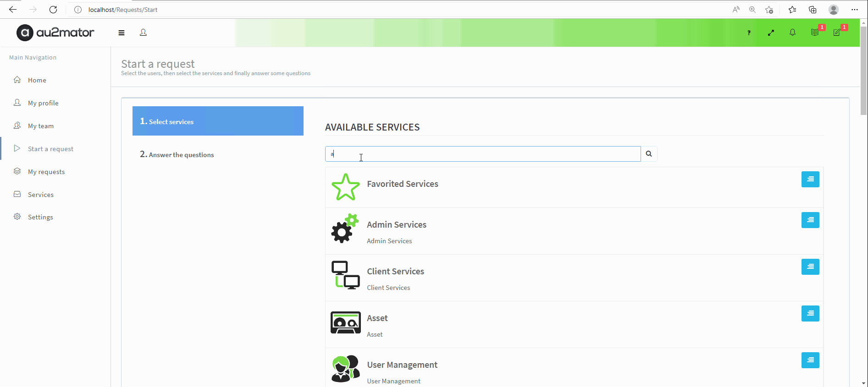This screenshot has height=387, width=868.
Task: Click the Favorited Services star icon
Action: 345,187
